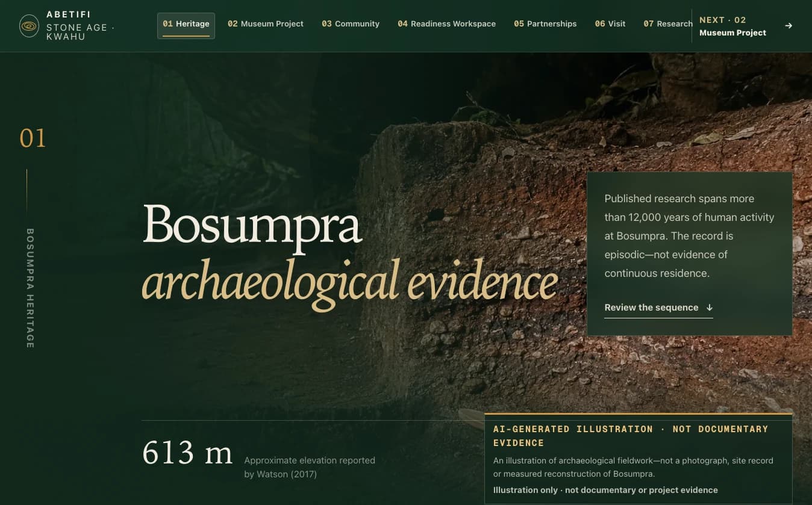Viewport: 812px width, 505px height.
Task: Click the Published research spans paragraph
Action: point(689,236)
